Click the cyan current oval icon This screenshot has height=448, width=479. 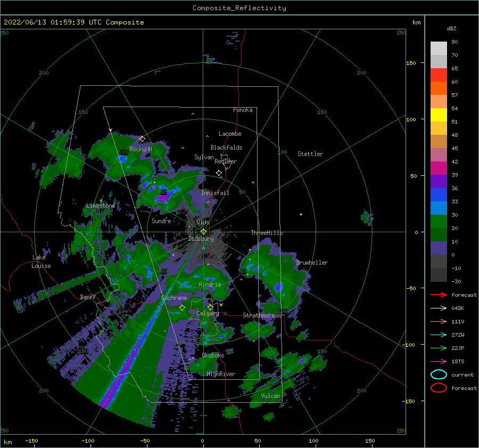click(x=439, y=374)
